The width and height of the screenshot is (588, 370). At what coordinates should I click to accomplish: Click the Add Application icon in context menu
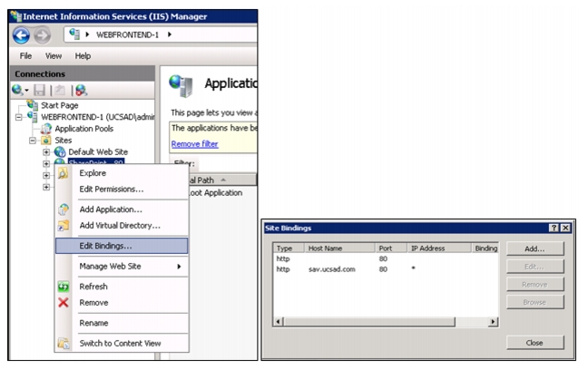pos(64,209)
